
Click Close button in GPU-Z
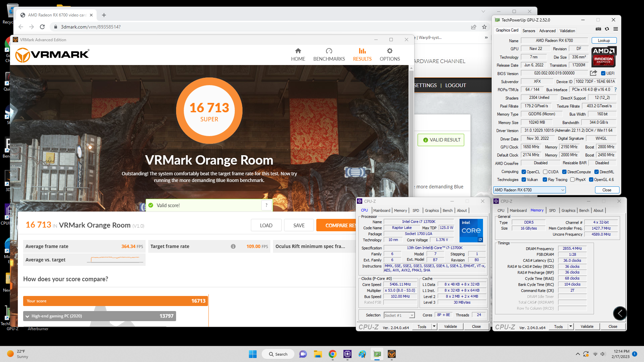tap(606, 190)
